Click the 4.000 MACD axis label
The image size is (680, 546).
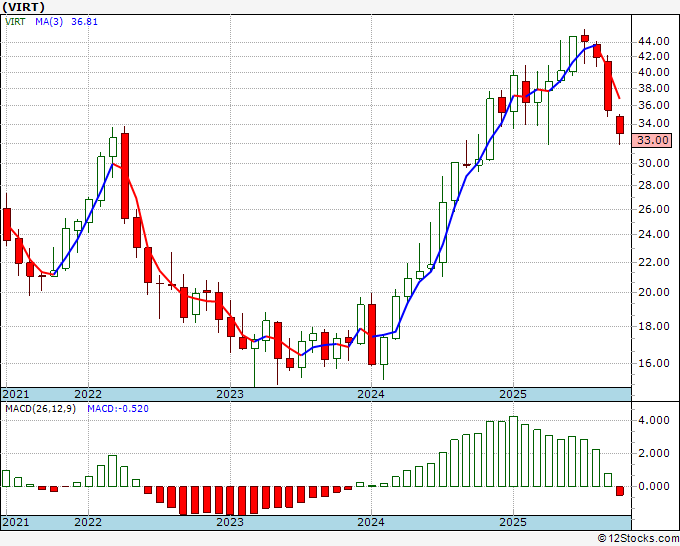(654, 420)
